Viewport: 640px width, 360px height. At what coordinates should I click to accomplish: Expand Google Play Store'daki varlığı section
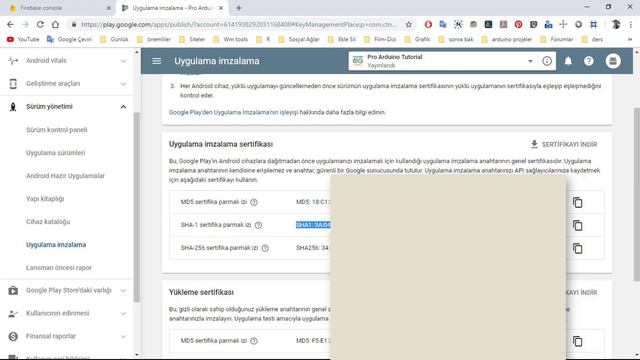coord(123,291)
